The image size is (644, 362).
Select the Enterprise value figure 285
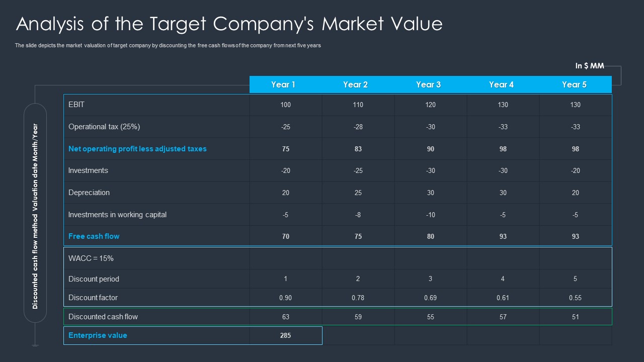tap(286, 335)
